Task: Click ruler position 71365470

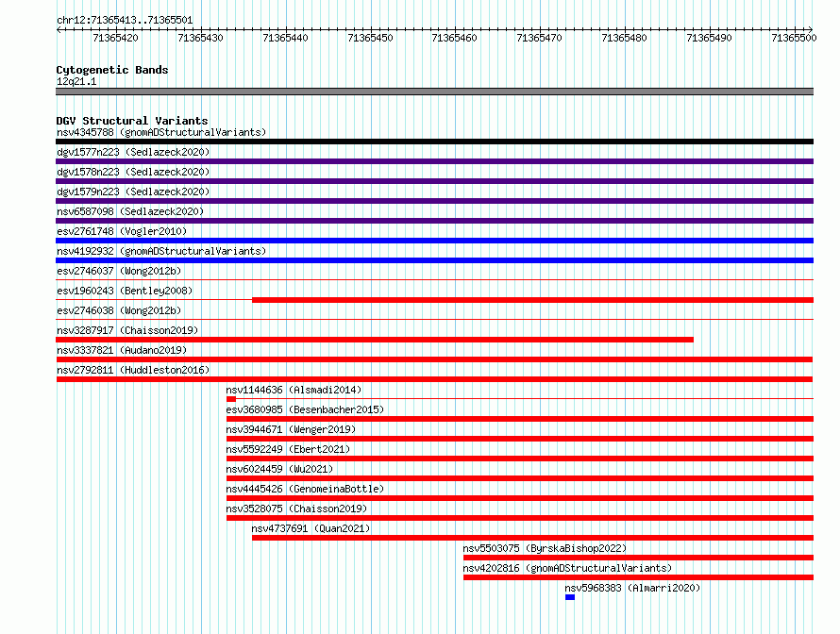Action: click(540, 38)
